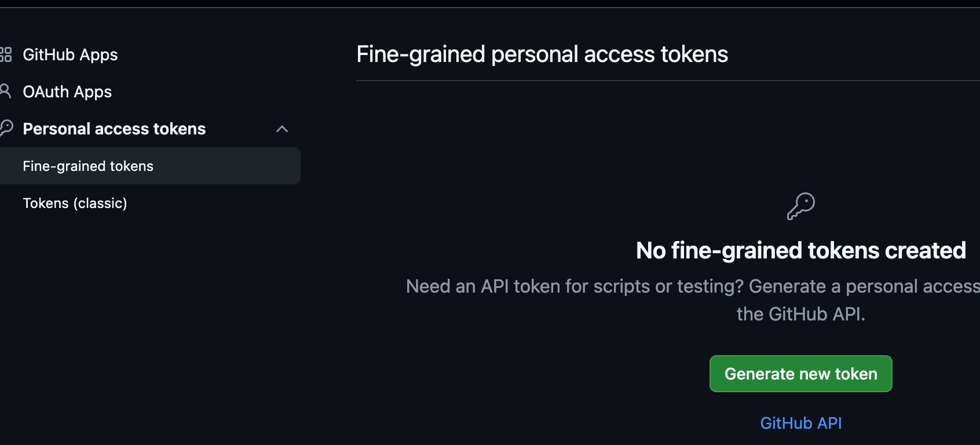Click the Personal access tokens sidebar label
980x445 pixels.
click(114, 129)
